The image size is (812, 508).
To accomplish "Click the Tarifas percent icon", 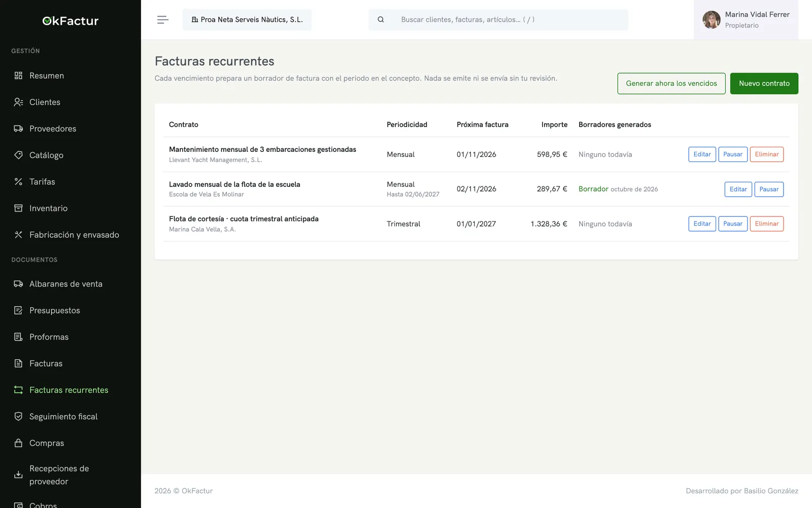I will point(18,181).
